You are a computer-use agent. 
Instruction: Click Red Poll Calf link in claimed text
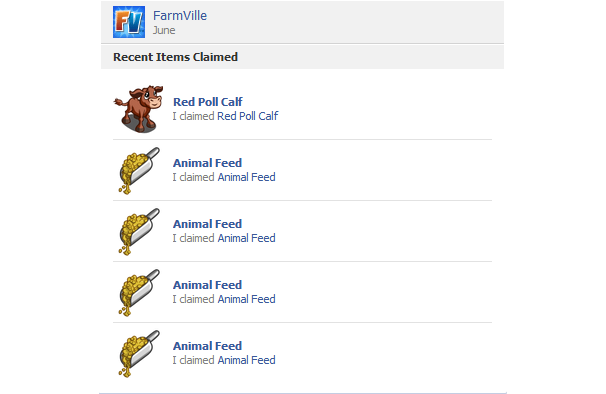point(247,116)
